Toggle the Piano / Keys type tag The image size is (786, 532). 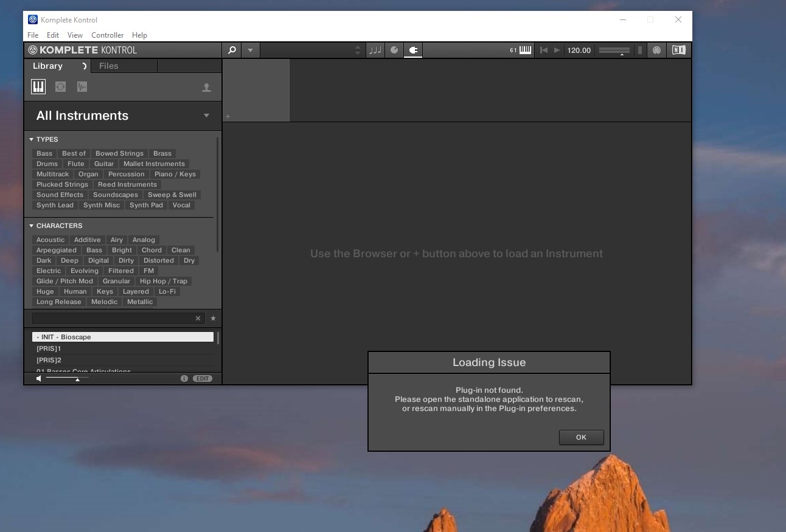pos(175,174)
